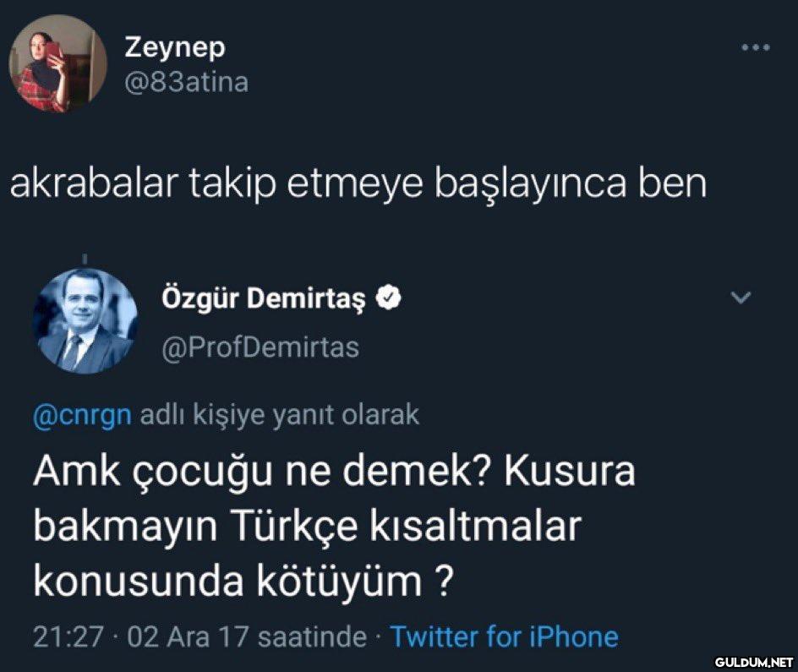Expand the chevron menu on the quoted tweet
The height and width of the screenshot is (672, 798).
click(741, 297)
